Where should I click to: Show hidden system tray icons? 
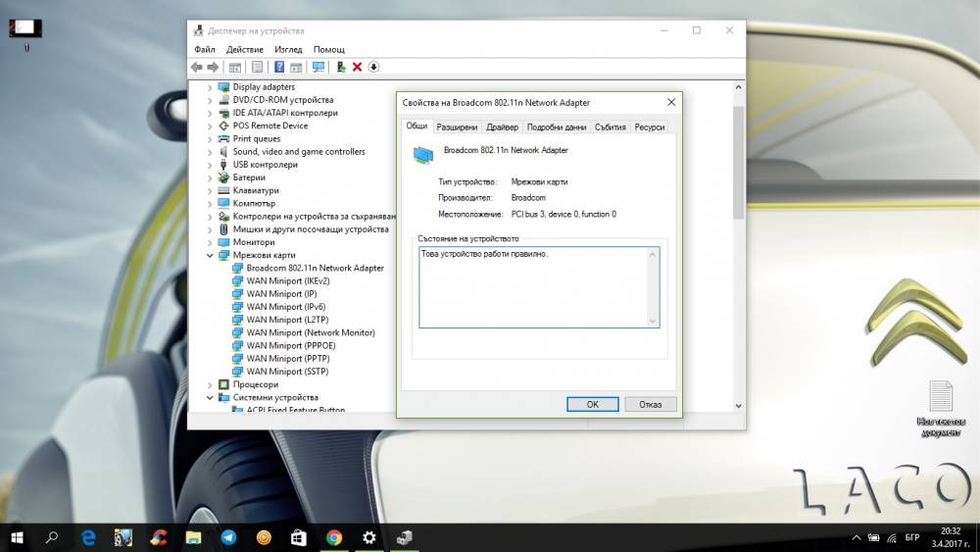click(x=857, y=537)
